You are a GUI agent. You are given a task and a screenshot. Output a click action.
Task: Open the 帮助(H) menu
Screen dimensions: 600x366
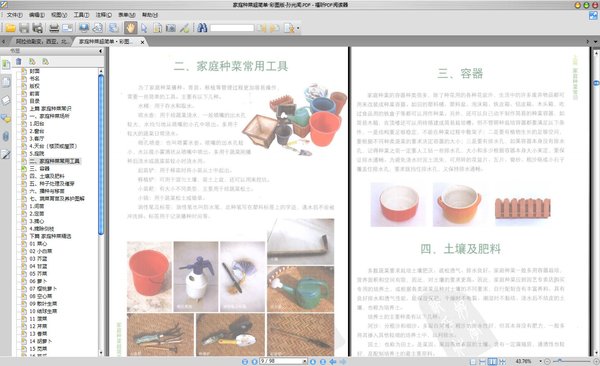pyautogui.click(x=150, y=15)
